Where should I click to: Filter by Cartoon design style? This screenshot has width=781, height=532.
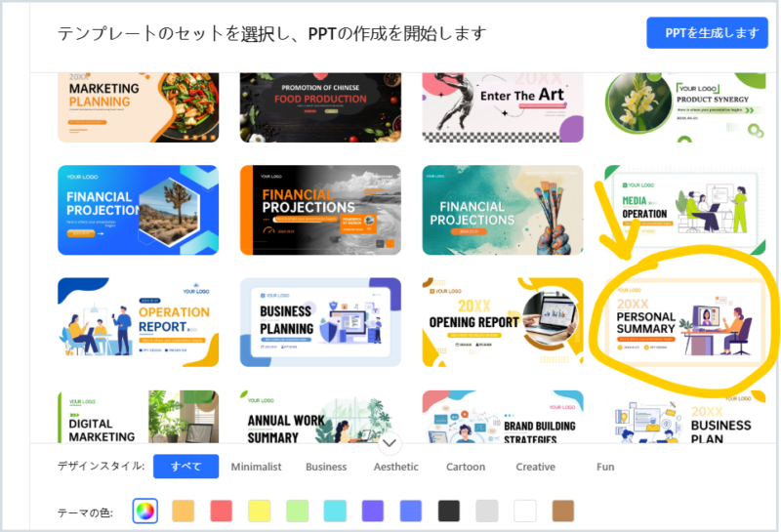(466, 467)
